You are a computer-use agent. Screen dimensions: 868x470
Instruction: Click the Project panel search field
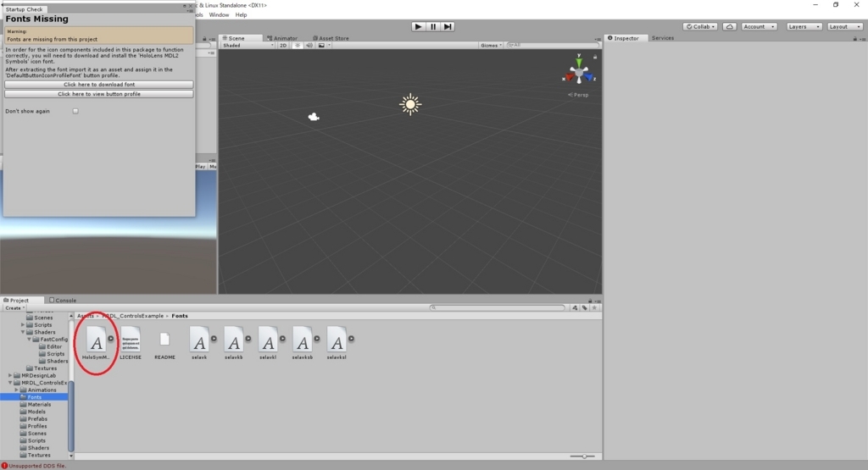497,307
